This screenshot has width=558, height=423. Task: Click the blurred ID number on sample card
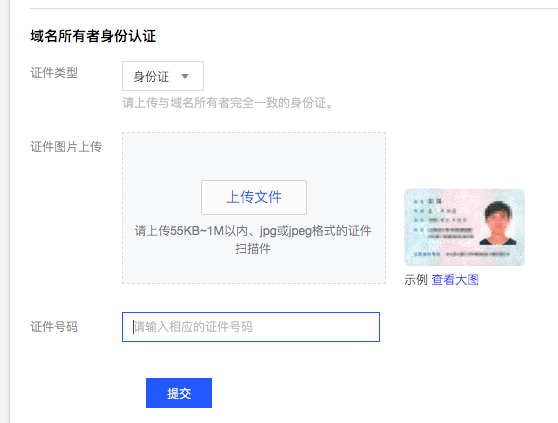coord(478,254)
